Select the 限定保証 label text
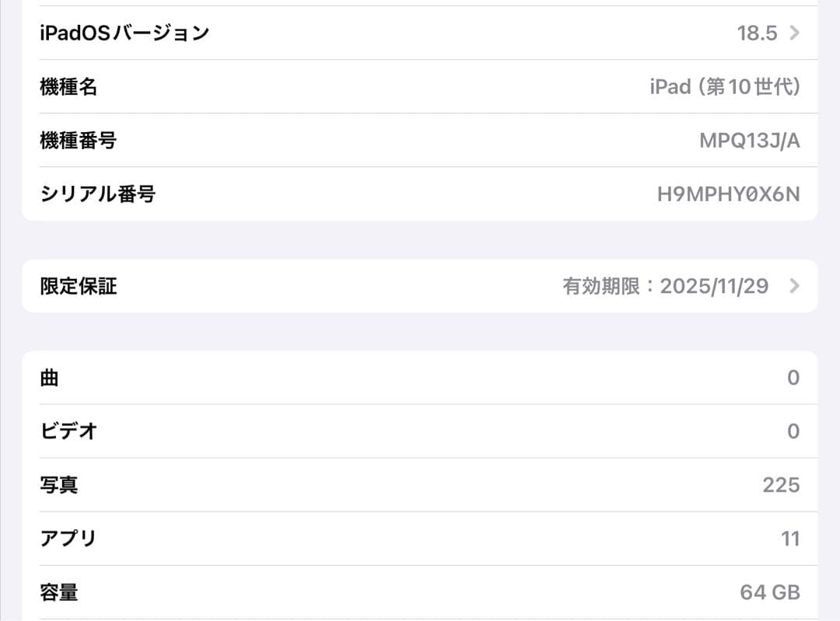Image resolution: width=840 pixels, height=621 pixels. [x=75, y=286]
